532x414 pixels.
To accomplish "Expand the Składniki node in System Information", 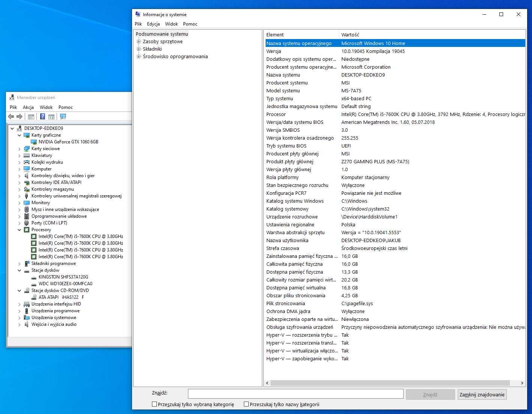I will (138, 49).
